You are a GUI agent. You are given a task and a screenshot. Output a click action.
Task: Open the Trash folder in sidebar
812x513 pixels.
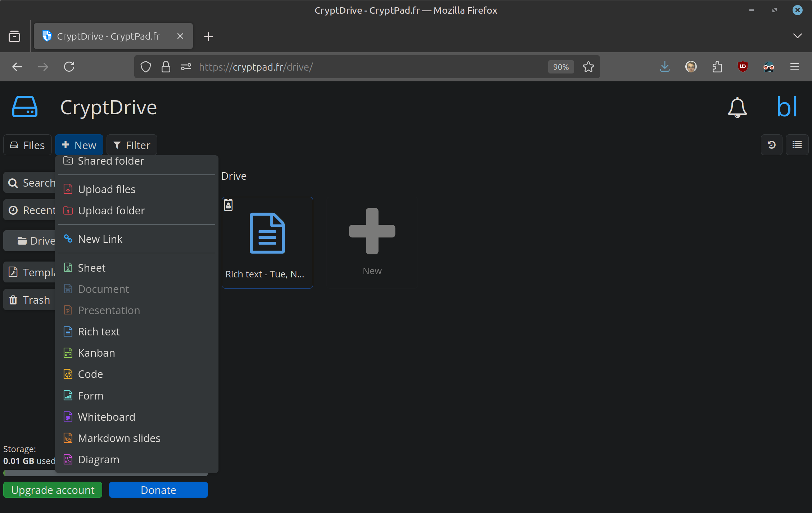pos(30,300)
